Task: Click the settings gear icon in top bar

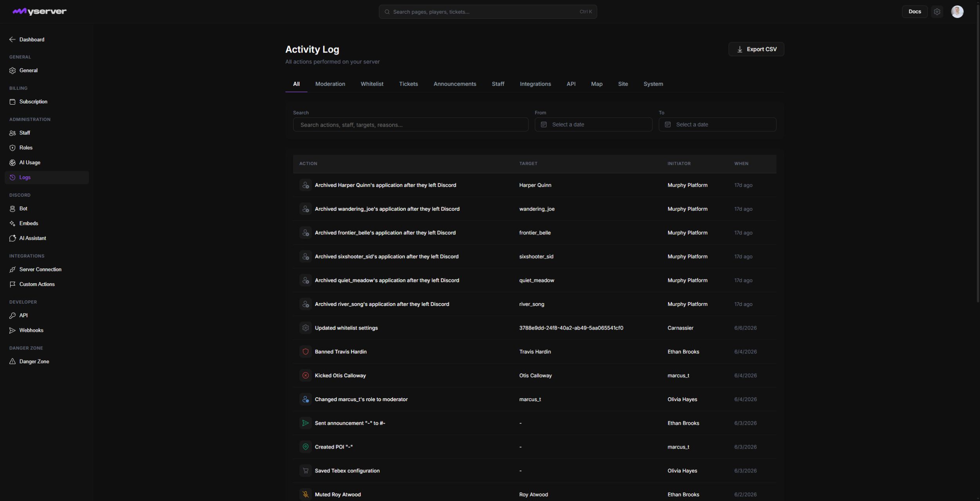Action: coord(937,12)
